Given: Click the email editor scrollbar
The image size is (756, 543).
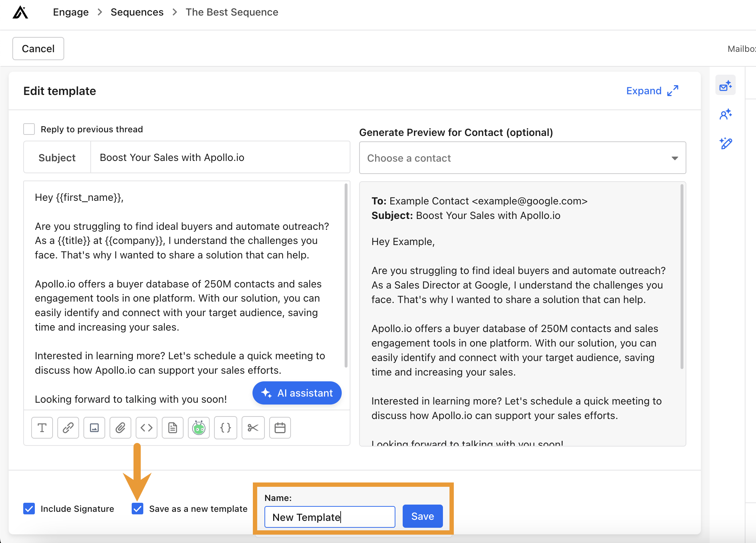Looking at the screenshot, I should tap(346, 275).
